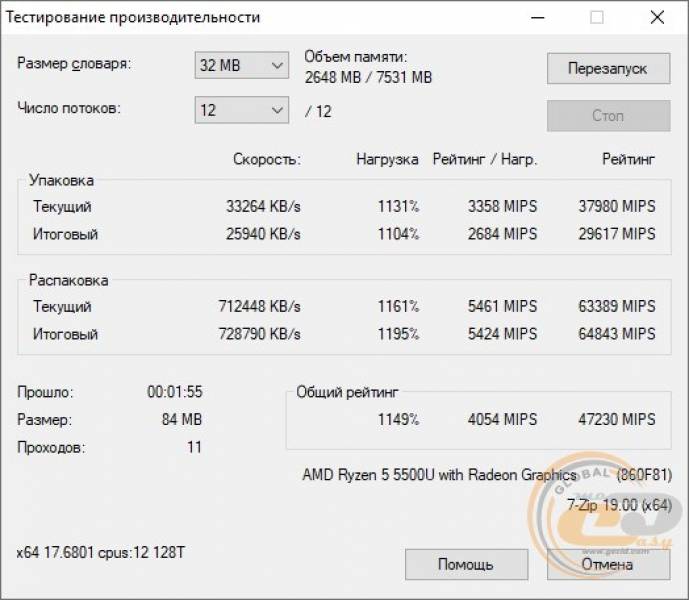The height and width of the screenshot is (600, 689).
Task: Click the unpacking load value 1195%
Action: [x=399, y=334]
